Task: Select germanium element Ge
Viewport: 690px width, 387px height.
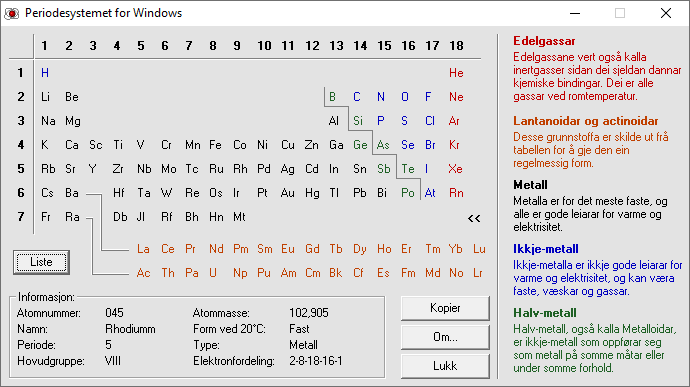Action: tap(360, 145)
